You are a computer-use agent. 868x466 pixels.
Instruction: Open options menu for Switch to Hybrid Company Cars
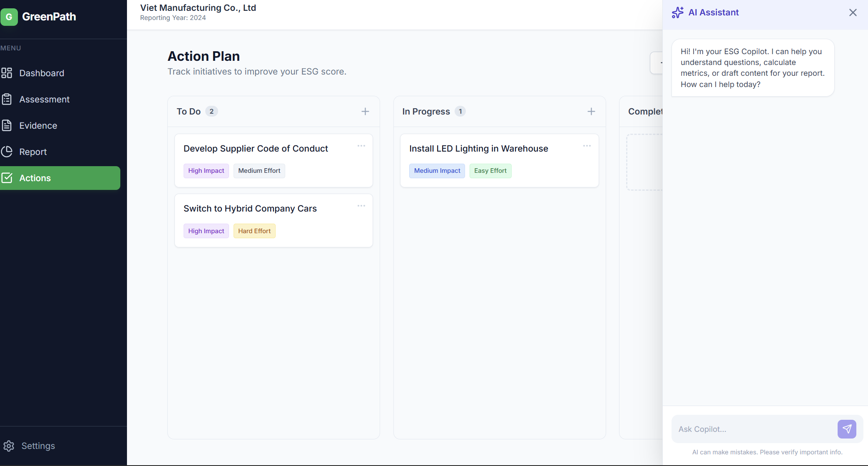coord(361,206)
